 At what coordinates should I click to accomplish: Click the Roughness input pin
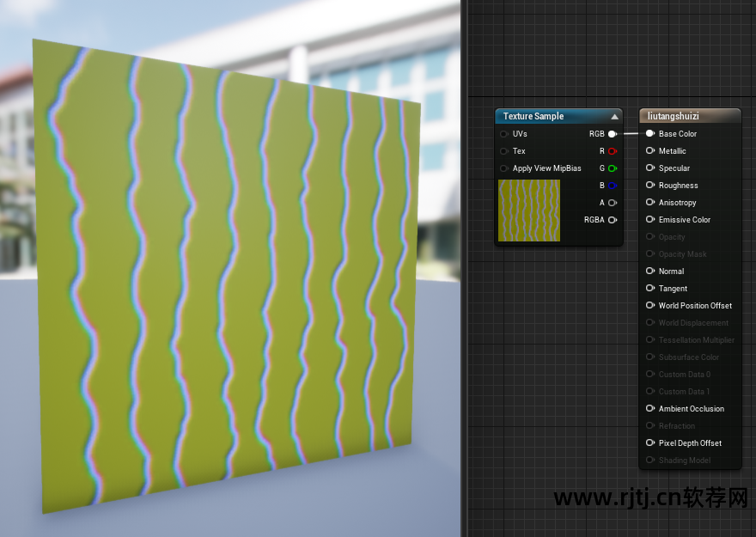650,185
